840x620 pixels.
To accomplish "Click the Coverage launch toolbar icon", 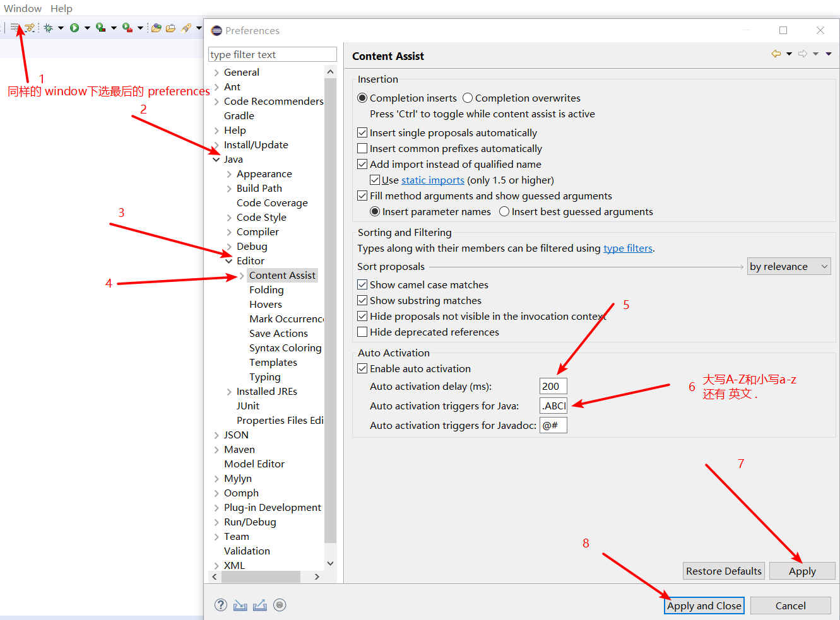I will pyautogui.click(x=99, y=28).
